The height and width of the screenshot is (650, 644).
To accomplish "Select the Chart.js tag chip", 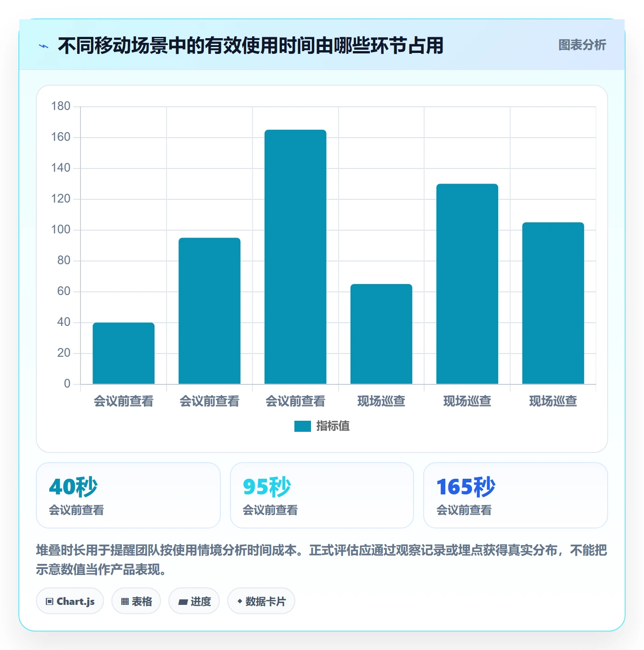I will 70,601.
